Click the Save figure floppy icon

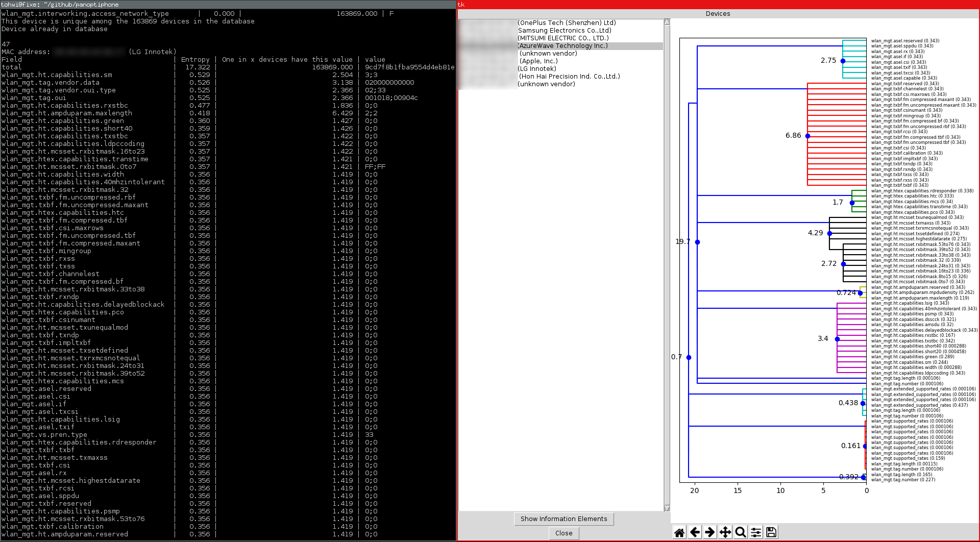(771, 532)
